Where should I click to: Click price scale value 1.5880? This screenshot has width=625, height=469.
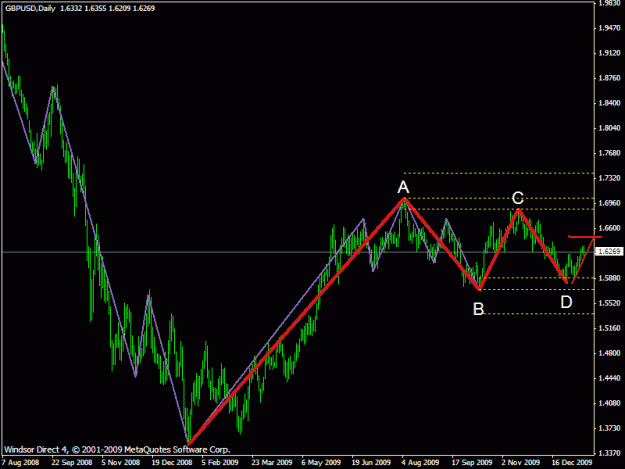610,278
